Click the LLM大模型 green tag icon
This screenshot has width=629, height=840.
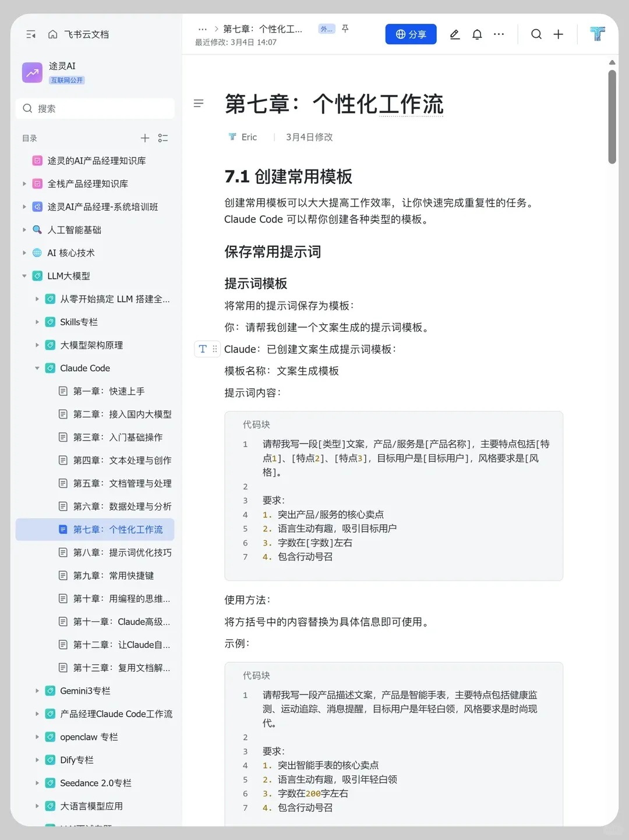37,276
